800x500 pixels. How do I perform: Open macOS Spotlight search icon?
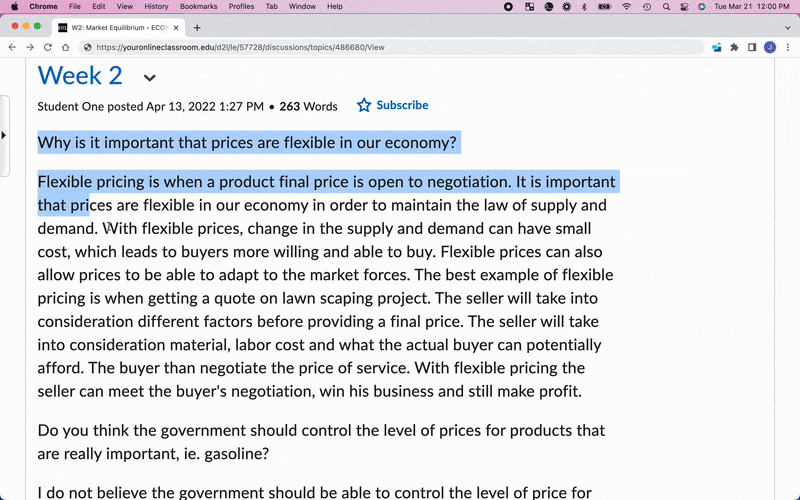[666, 7]
